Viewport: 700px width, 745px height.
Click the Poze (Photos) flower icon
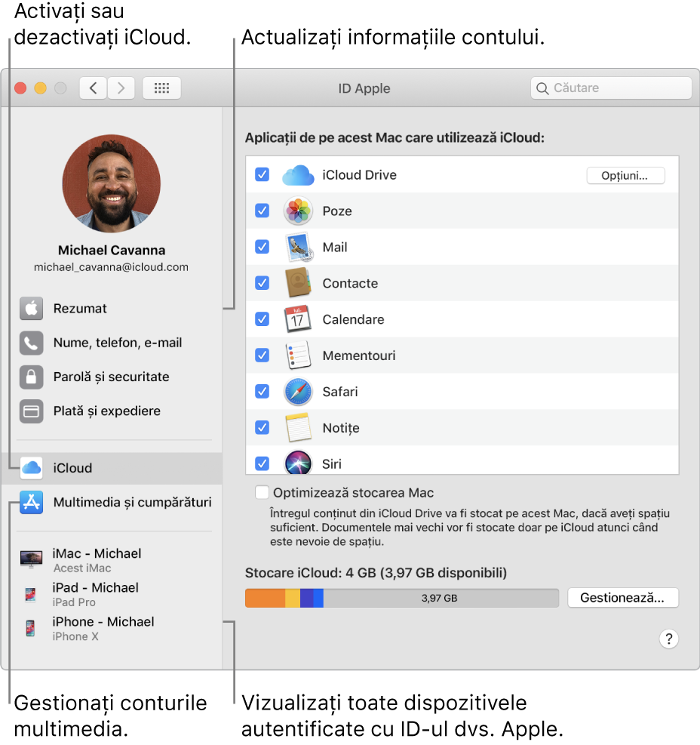pos(298,211)
